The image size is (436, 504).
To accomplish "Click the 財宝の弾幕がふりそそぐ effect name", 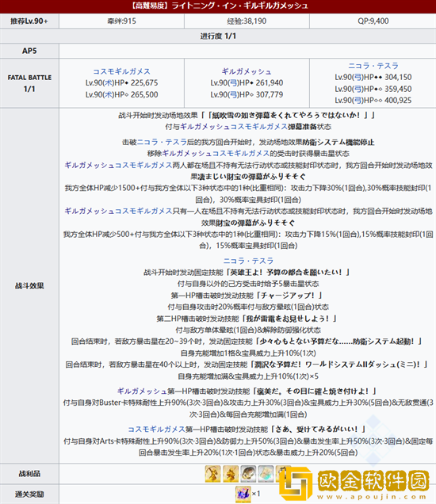I will [255, 223].
